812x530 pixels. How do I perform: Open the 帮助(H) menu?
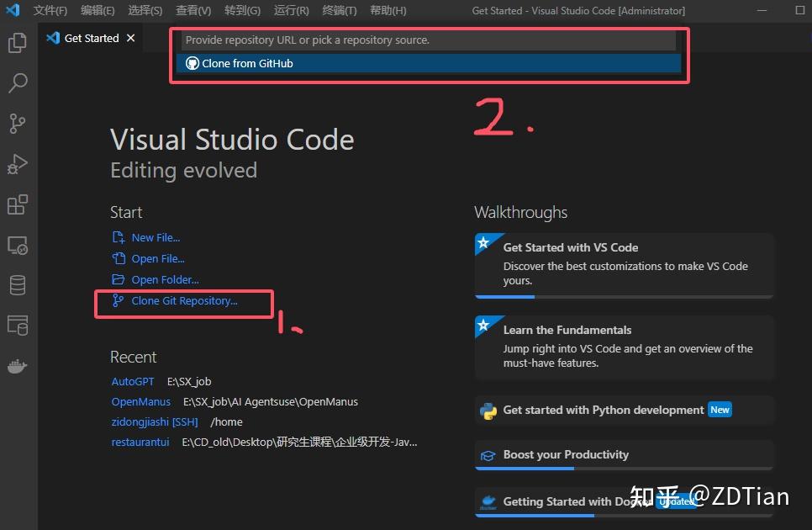point(388,10)
